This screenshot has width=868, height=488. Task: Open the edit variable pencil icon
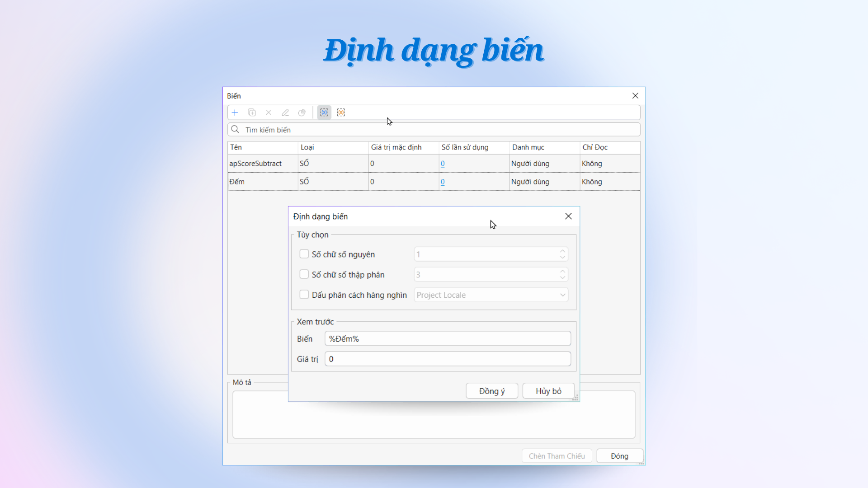coord(285,113)
